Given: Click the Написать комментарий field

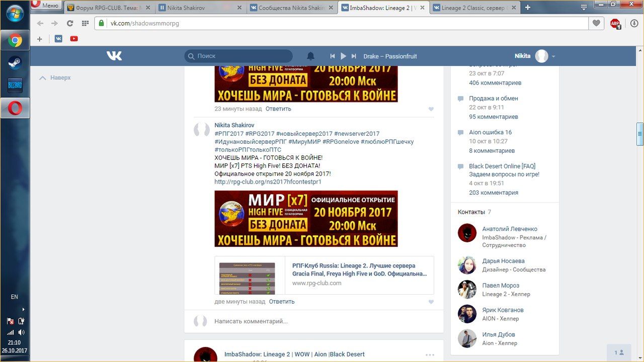Looking at the screenshot, I should (x=314, y=321).
